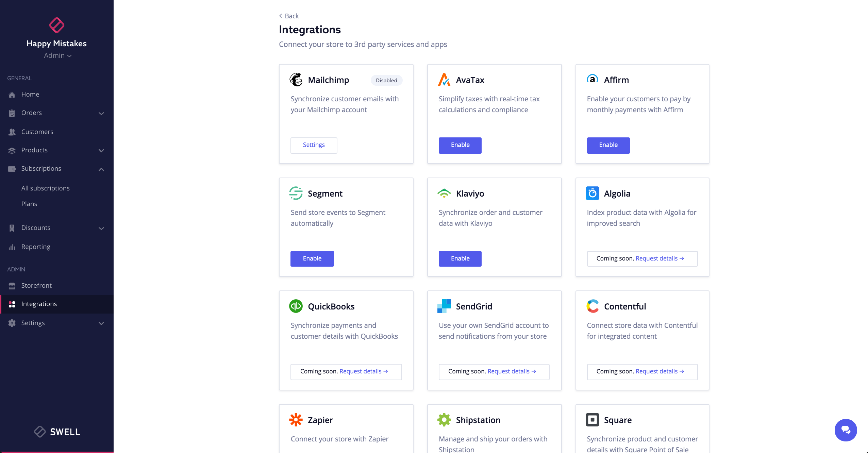The width and height of the screenshot is (868, 453).
Task: Click the Back navigation link
Action: (x=288, y=16)
